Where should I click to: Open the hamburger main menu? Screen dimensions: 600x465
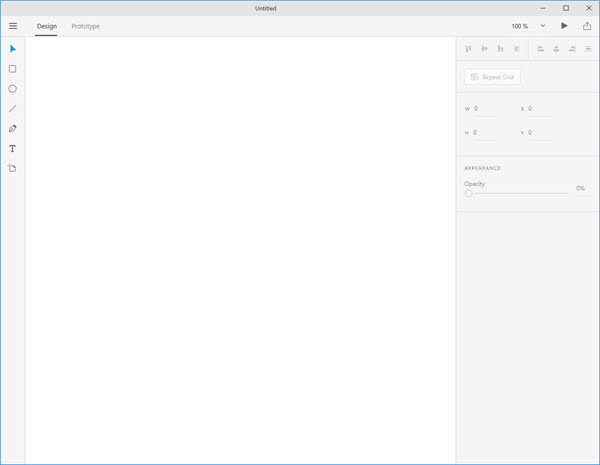pos(13,26)
